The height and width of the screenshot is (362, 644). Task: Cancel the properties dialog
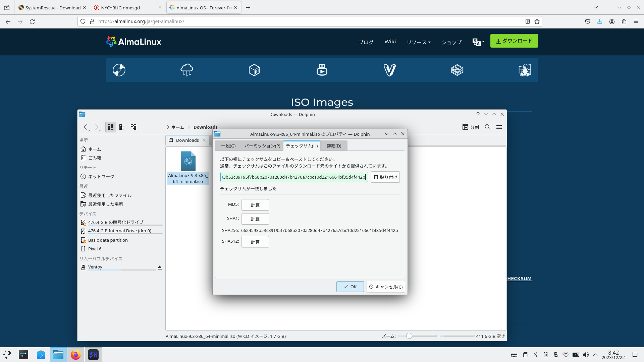[x=386, y=287]
